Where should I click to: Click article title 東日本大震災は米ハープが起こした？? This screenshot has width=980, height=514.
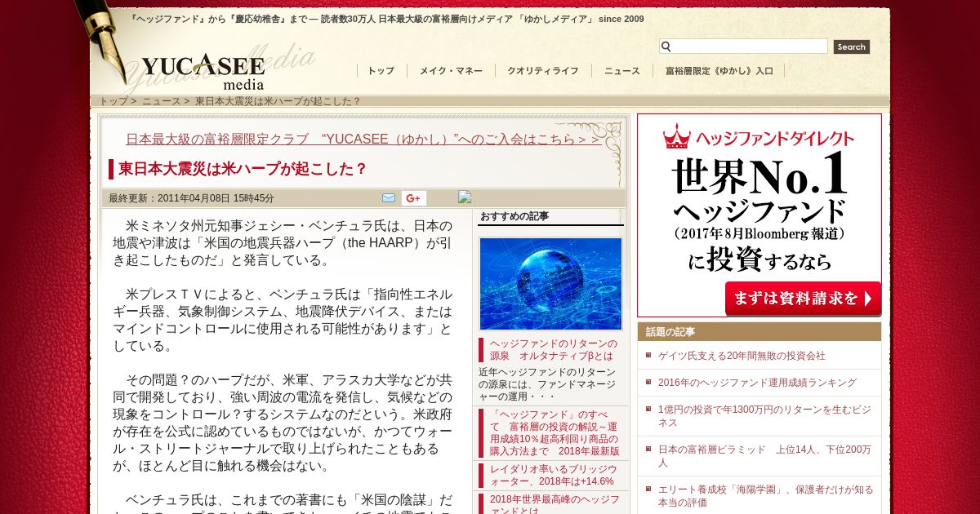(243, 169)
